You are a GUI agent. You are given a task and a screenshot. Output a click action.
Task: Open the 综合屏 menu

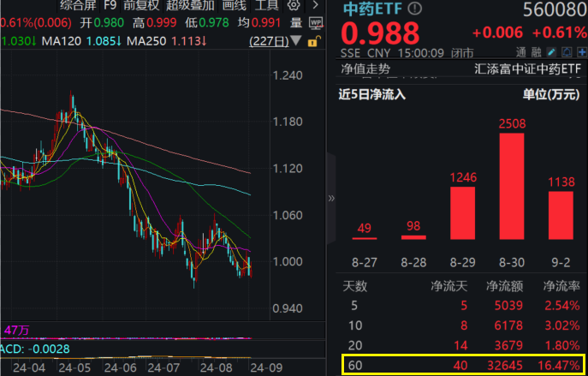(x=80, y=5)
